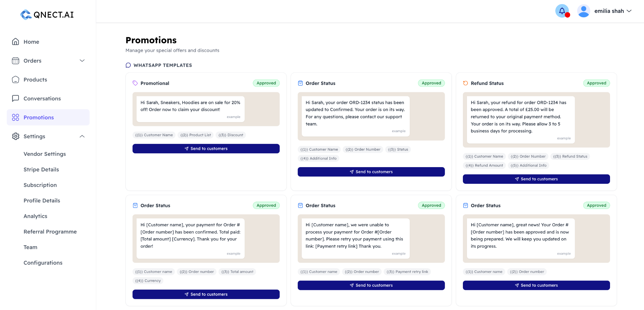Click the Home house icon
The image size is (644, 310).
[x=15, y=42]
